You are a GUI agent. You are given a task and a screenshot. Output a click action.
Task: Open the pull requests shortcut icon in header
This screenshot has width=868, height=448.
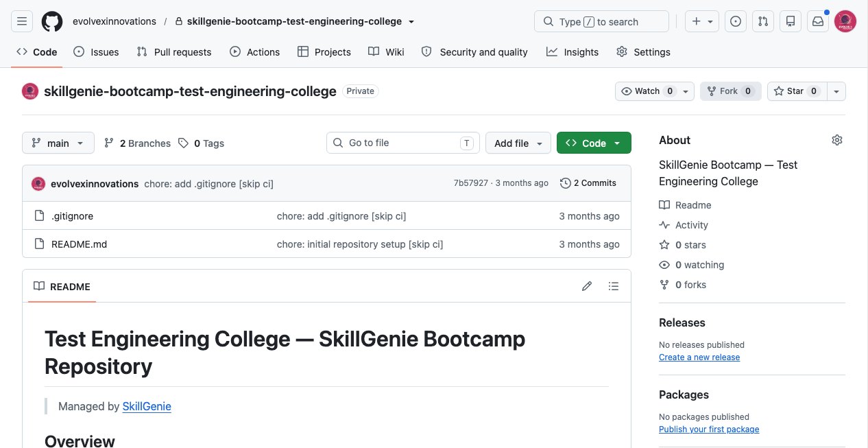[x=763, y=21]
